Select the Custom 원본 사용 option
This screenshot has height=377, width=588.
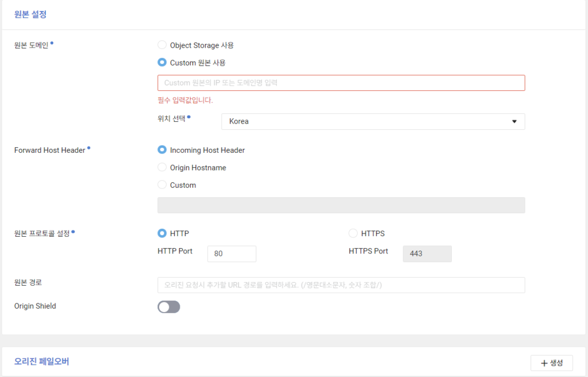tap(162, 63)
